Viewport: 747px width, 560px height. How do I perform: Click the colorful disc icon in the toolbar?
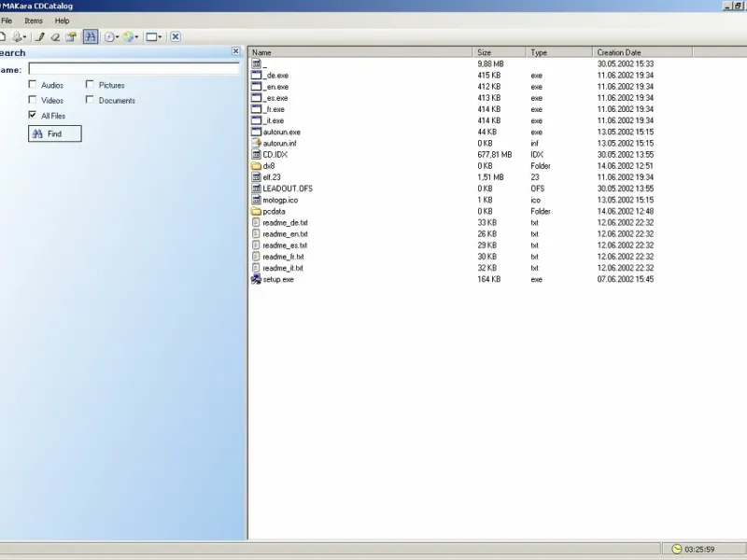click(129, 36)
